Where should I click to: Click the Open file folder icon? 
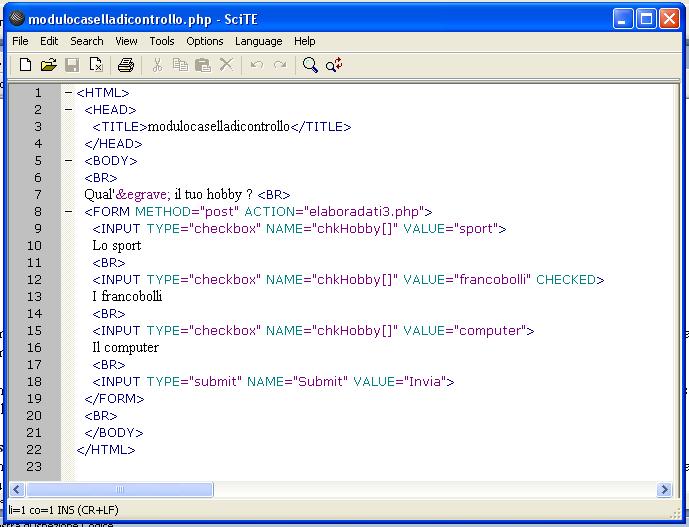pyautogui.click(x=48, y=65)
